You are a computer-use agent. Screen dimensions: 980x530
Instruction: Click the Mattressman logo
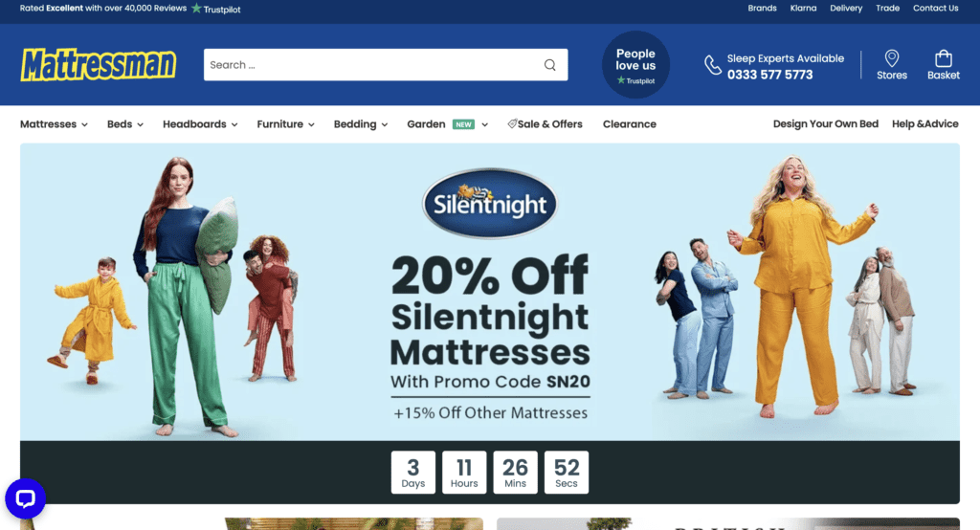(99, 64)
